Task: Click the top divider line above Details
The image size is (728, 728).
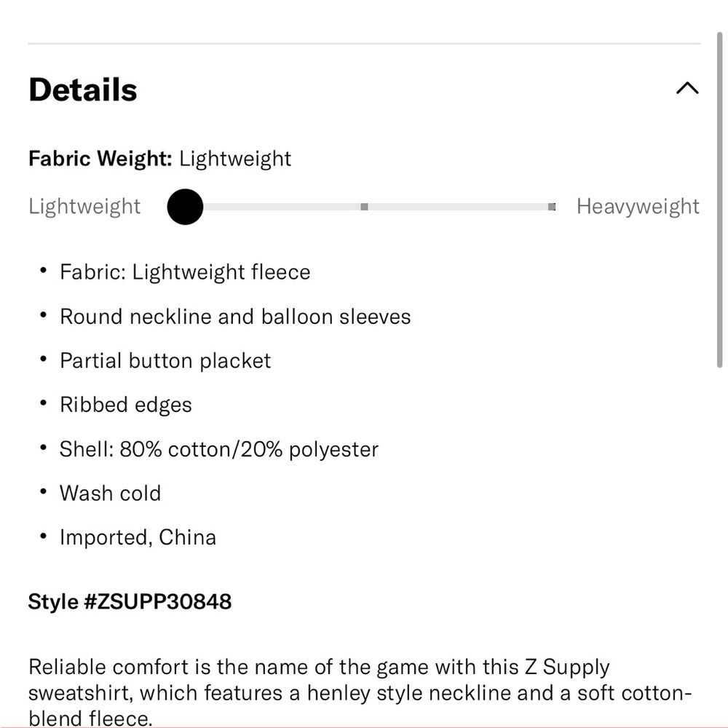Action: (365, 44)
